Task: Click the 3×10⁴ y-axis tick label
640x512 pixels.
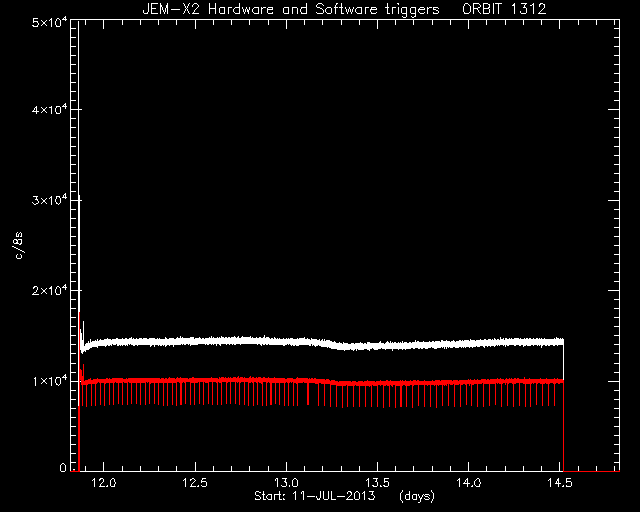Action: 49,200
